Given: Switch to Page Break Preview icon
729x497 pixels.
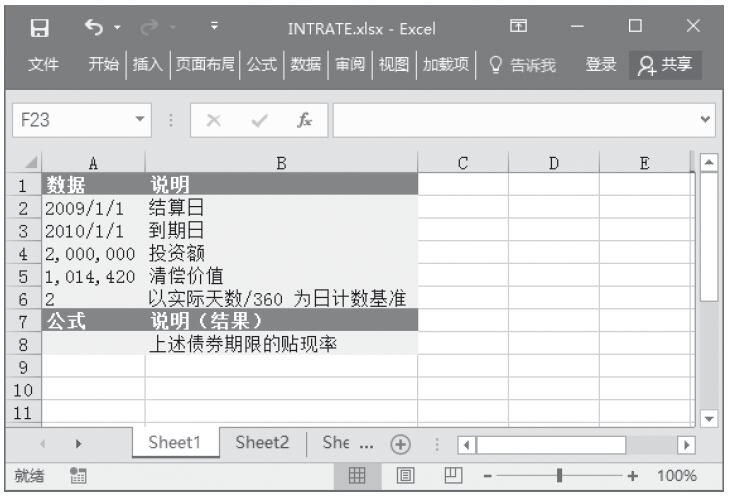Looking at the screenshot, I should coord(451,476).
